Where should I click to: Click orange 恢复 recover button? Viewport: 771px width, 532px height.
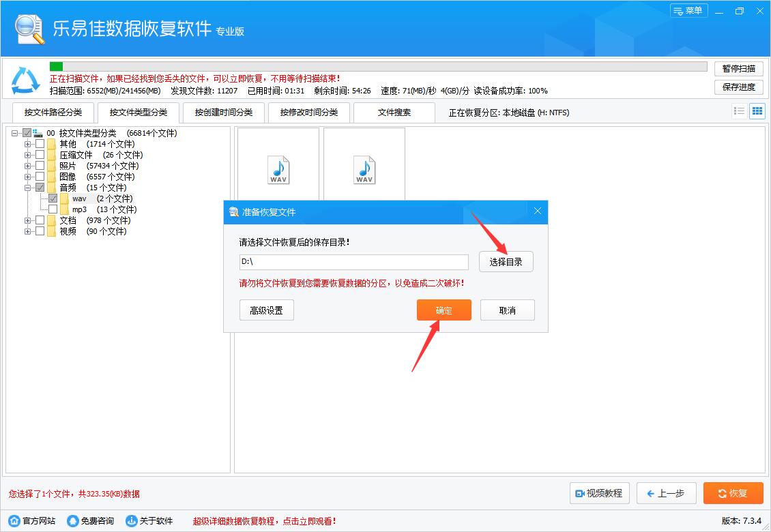[x=733, y=493]
